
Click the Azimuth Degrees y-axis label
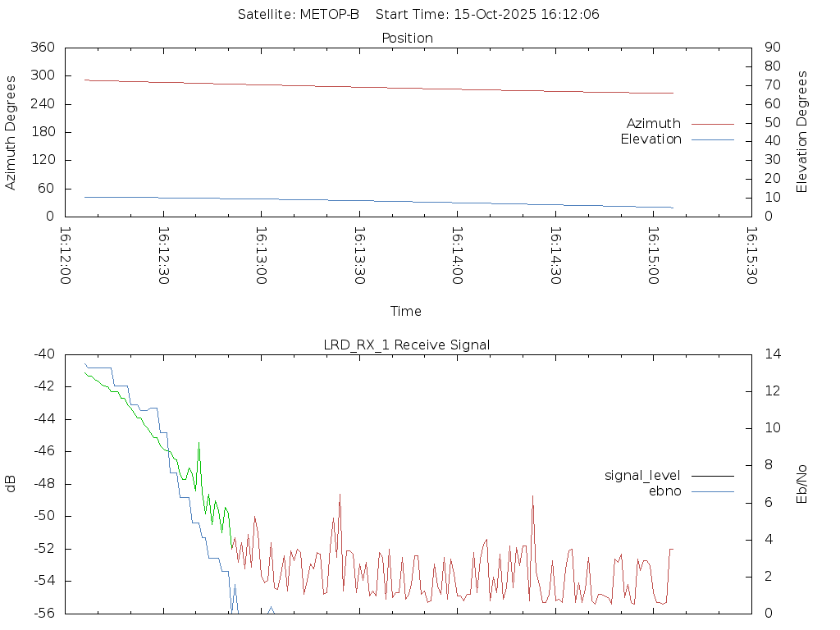[11, 132]
